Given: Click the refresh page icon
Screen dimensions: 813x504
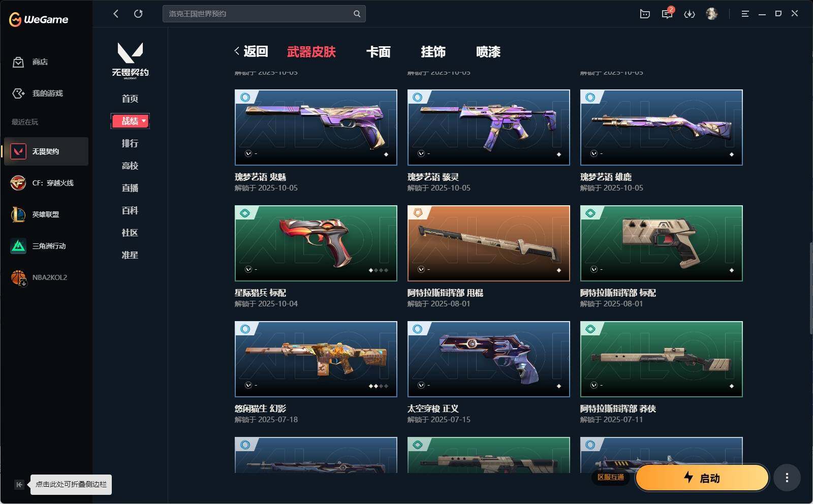Looking at the screenshot, I should click(x=138, y=14).
